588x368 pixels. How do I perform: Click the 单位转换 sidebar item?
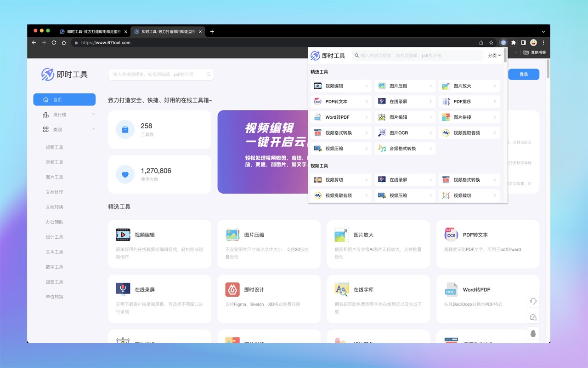55,297
